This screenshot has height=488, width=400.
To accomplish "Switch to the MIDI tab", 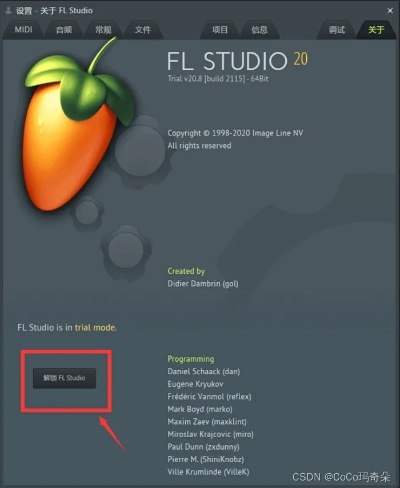I will point(23,30).
